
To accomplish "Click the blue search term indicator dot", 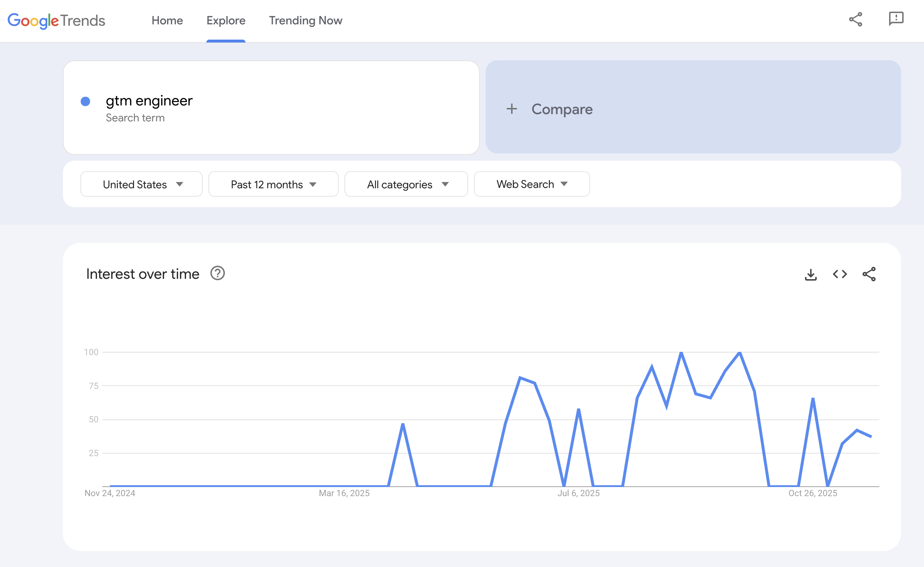I will (86, 101).
